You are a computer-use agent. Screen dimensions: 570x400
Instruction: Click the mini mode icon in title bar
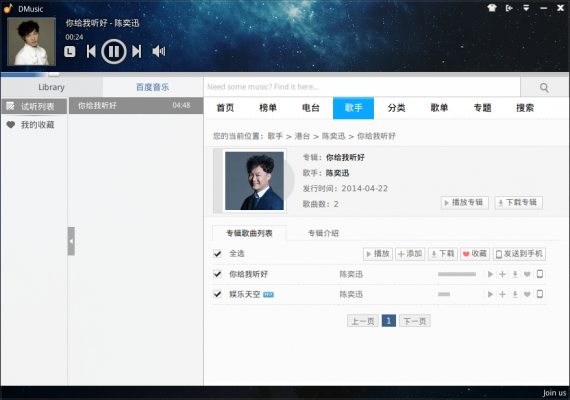click(x=509, y=8)
